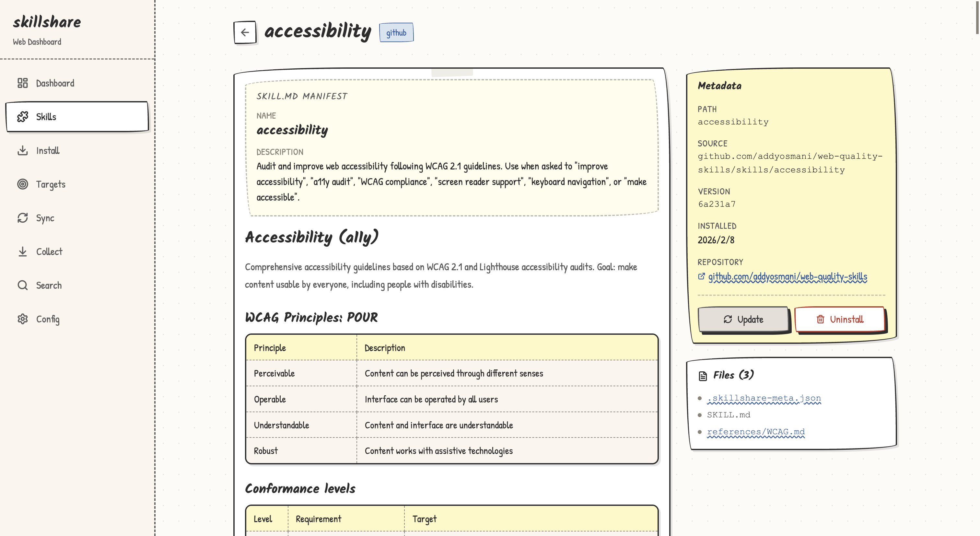The width and height of the screenshot is (980, 536).
Task: Click the back arrow button
Action: (x=245, y=32)
